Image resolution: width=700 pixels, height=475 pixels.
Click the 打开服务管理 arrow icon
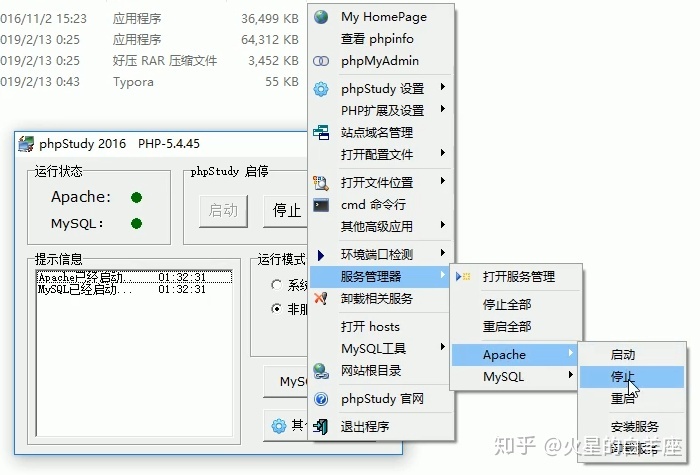tap(463, 277)
